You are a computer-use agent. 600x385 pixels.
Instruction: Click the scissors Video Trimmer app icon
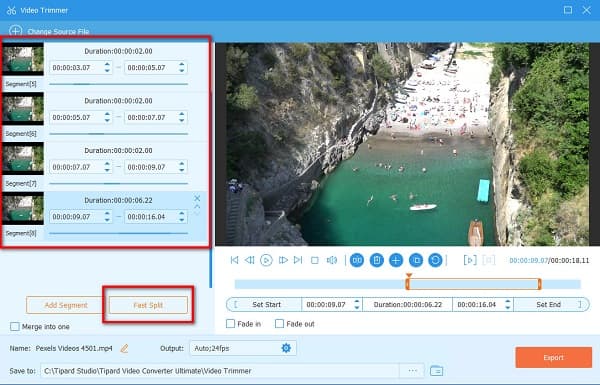point(11,10)
